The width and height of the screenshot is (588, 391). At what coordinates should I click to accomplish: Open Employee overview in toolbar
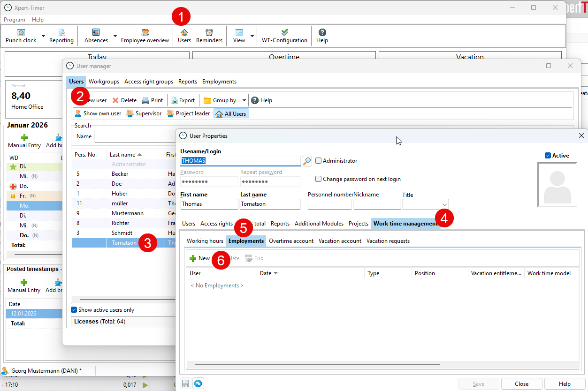[145, 36]
